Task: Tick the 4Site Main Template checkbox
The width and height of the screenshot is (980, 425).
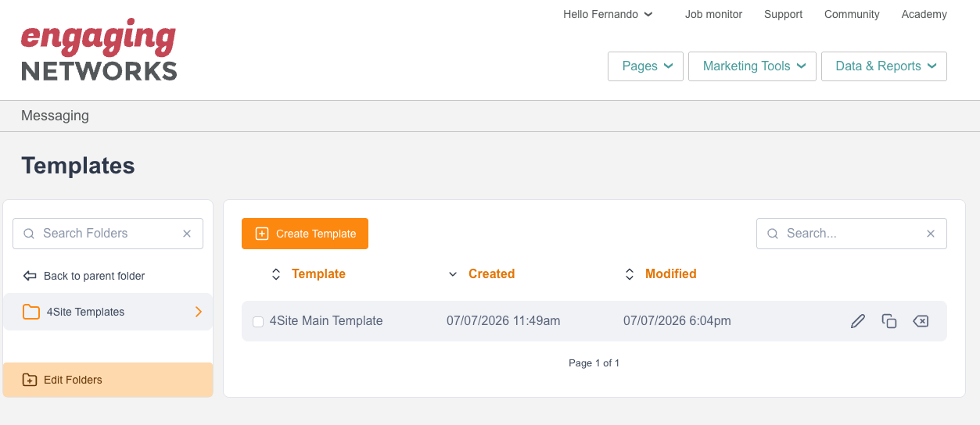Action: pyautogui.click(x=258, y=322)
